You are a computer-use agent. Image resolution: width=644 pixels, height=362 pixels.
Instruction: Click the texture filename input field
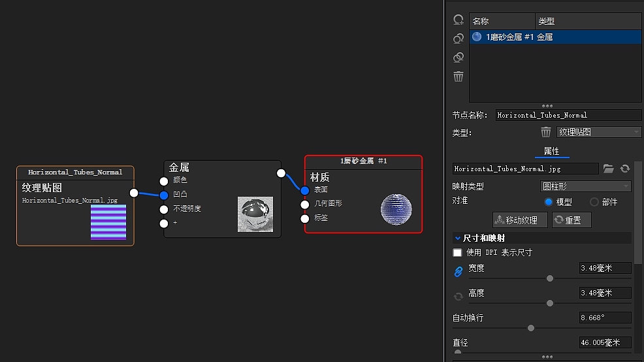tap(525, 169)
